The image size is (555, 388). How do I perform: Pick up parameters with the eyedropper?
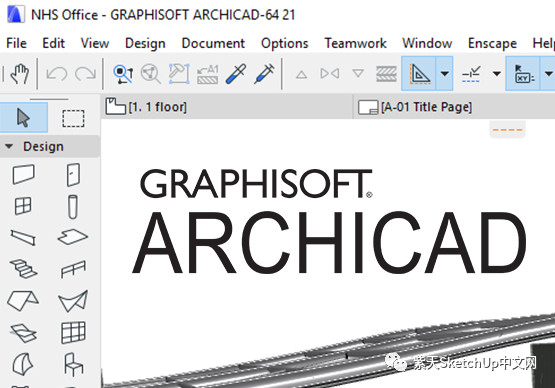point(236,74)
